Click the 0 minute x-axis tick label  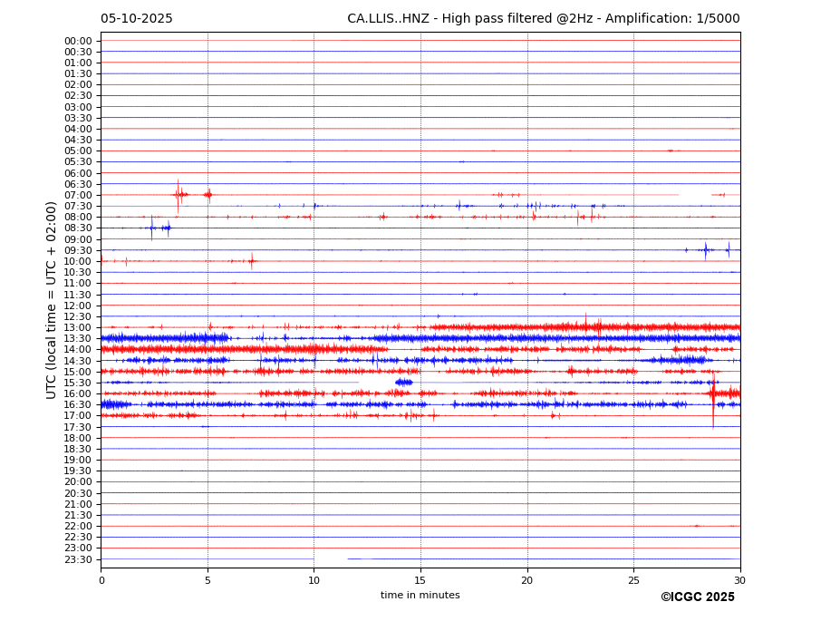point(101,580)
